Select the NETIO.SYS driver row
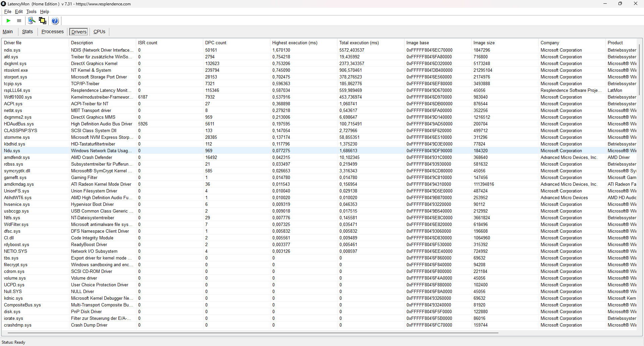Viewport: 644px width, 346px height. coord(319,251)
